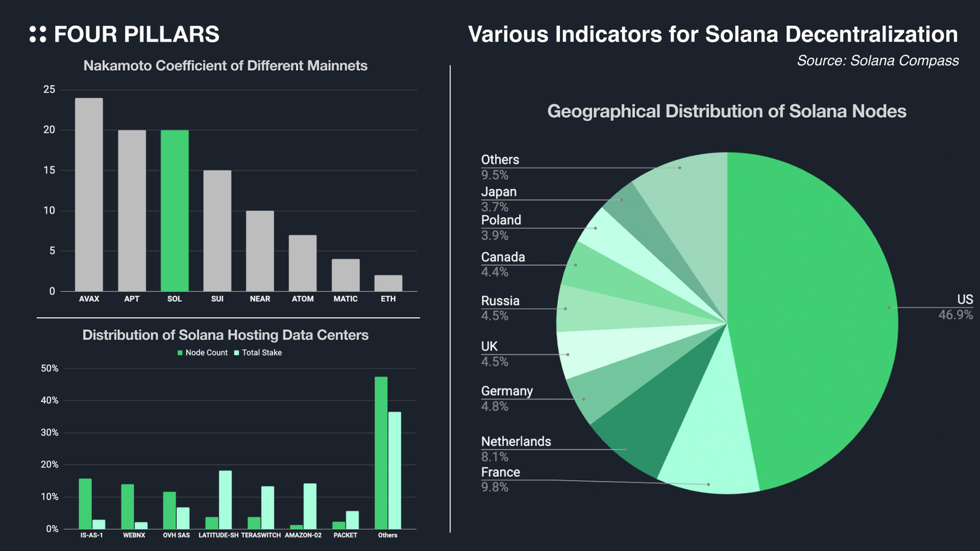Click the Geographical Distribution of Solana Nodes title

tap(727, 111)
